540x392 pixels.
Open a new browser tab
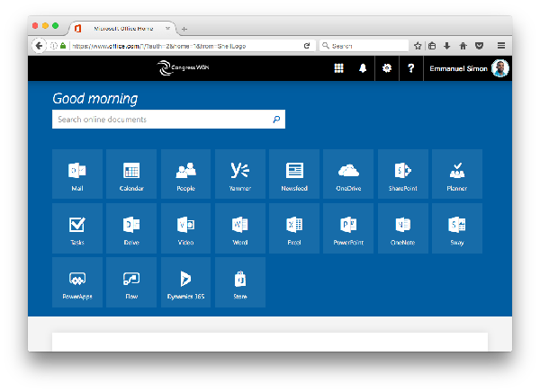click(184, 29)
